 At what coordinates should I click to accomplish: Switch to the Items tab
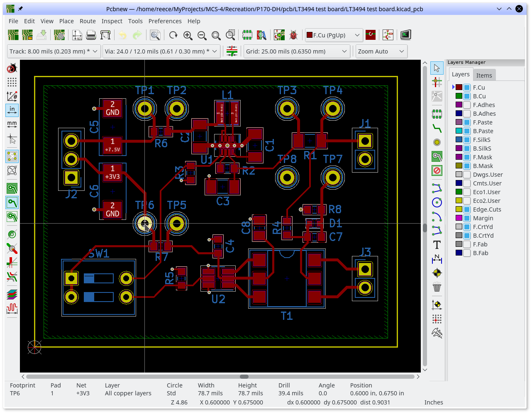[x=484, y=75]
